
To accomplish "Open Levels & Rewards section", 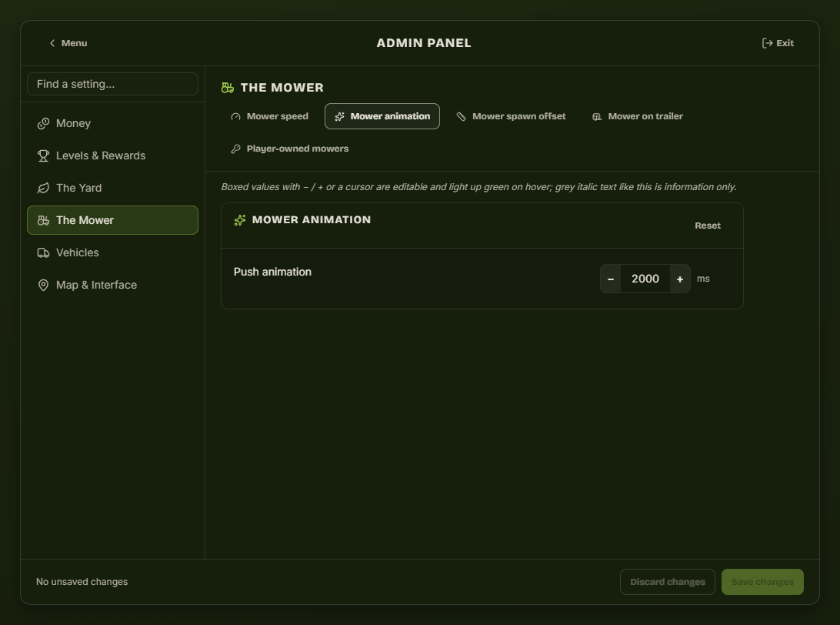I will point(112,155).
